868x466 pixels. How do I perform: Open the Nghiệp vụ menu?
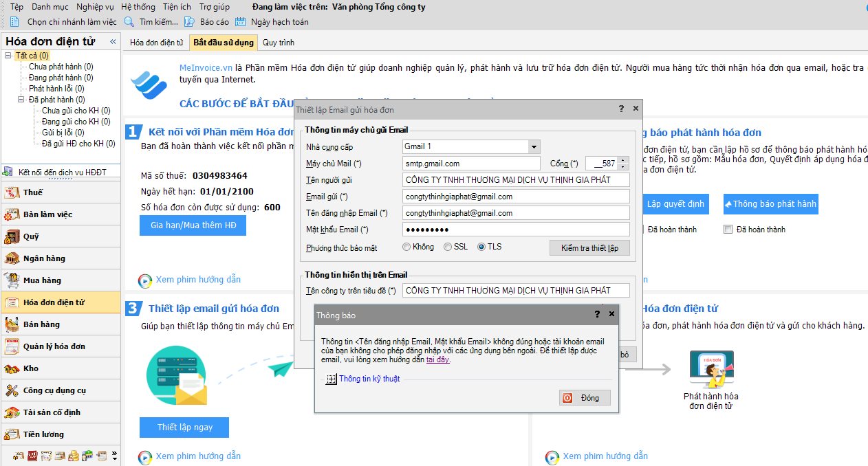coord(95,7)
